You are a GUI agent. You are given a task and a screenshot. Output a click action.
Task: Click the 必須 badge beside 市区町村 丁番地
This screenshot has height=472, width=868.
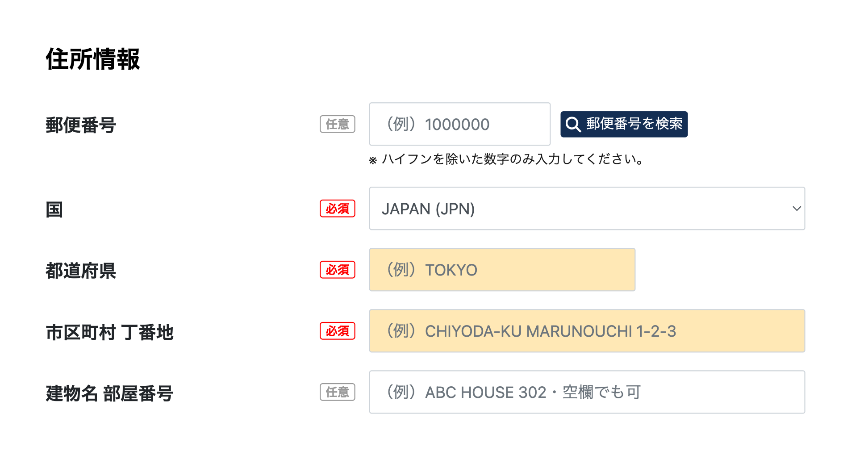338,331
